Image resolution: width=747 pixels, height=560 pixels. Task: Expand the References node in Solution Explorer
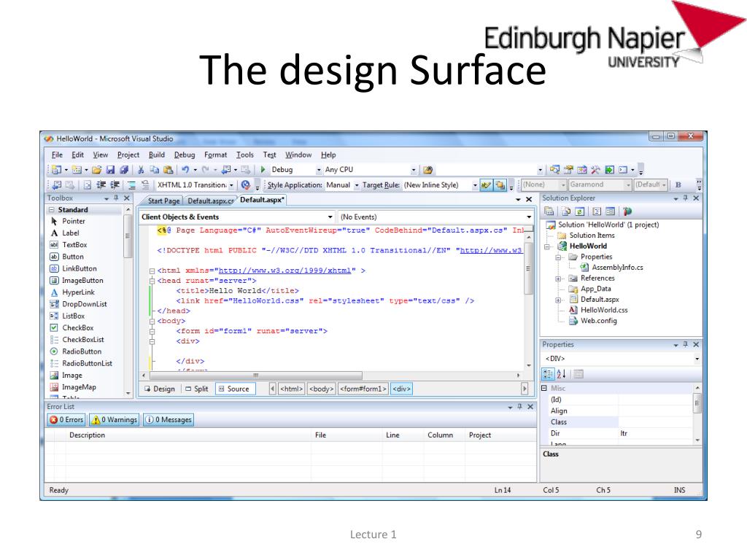pyautogui.click(x=558, y=279)
